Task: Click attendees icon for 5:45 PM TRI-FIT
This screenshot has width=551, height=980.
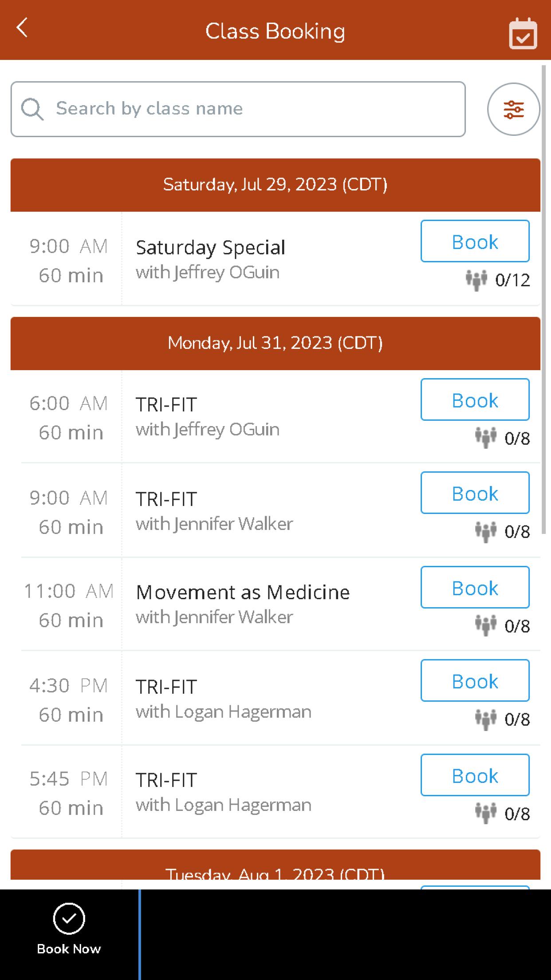Action: coord(486,813)
